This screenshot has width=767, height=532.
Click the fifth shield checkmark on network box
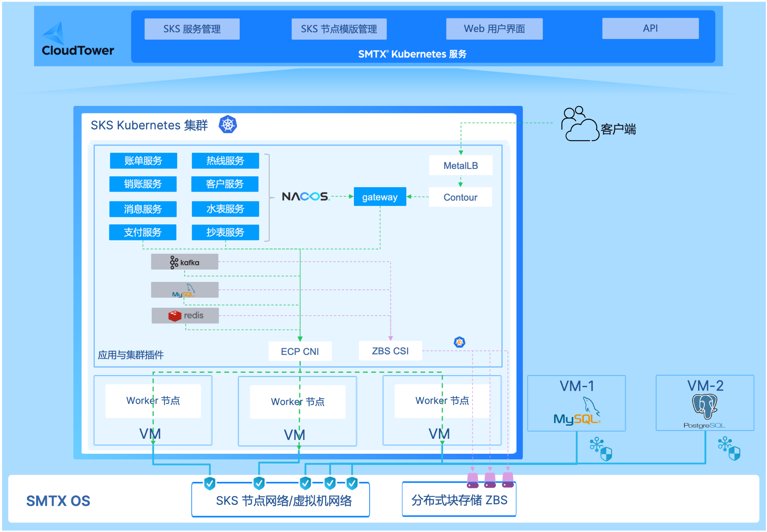(x=352, y=483)
